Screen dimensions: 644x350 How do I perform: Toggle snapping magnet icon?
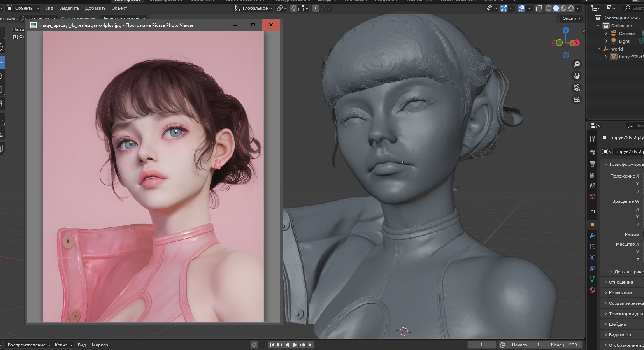point(293,8)
